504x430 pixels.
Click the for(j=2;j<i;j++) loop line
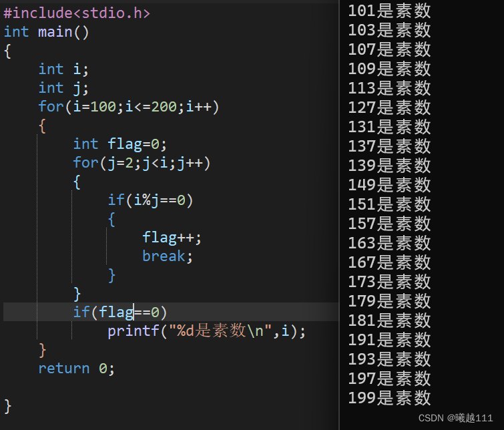click(x=142, y=163)
